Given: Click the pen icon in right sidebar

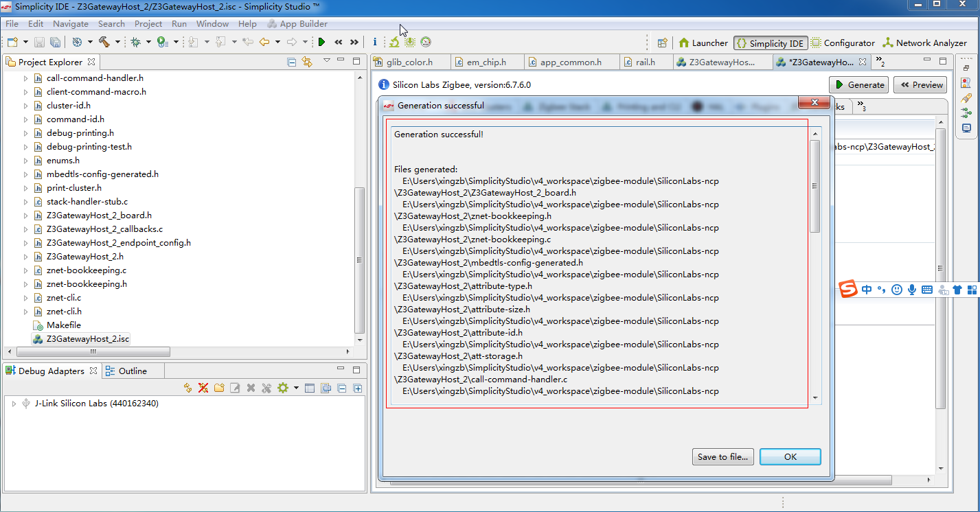Looking at the screenshot, I should [966, 98].
